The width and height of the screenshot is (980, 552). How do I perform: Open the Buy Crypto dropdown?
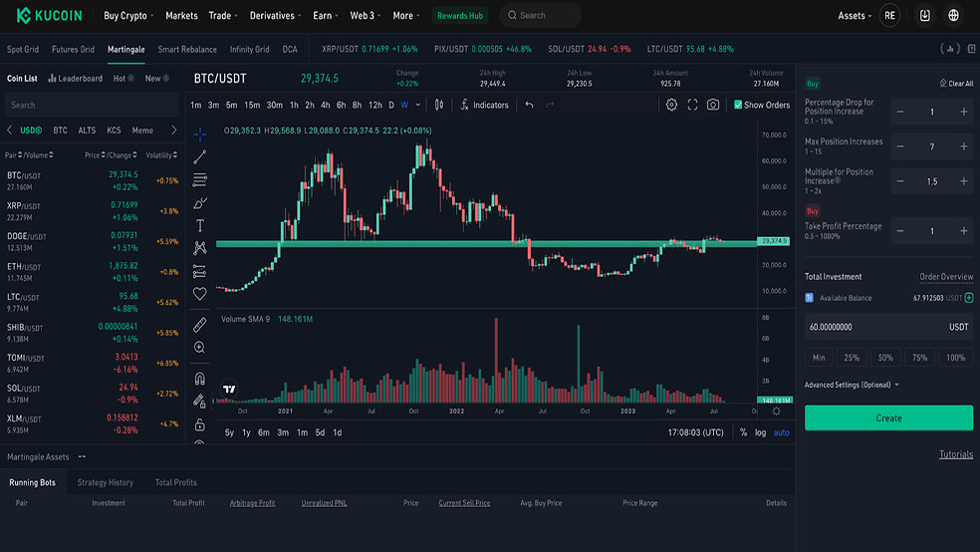(128, 16)
